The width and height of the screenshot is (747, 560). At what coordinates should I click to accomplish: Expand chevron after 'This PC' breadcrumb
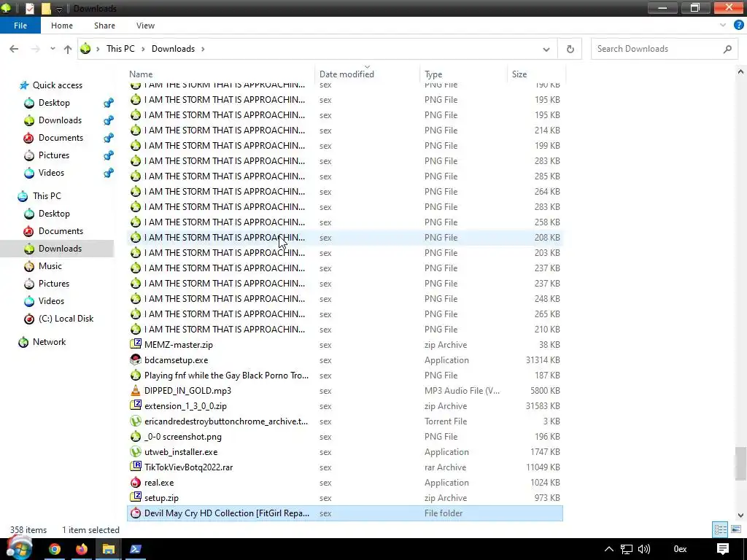click(x=143, y=49)
